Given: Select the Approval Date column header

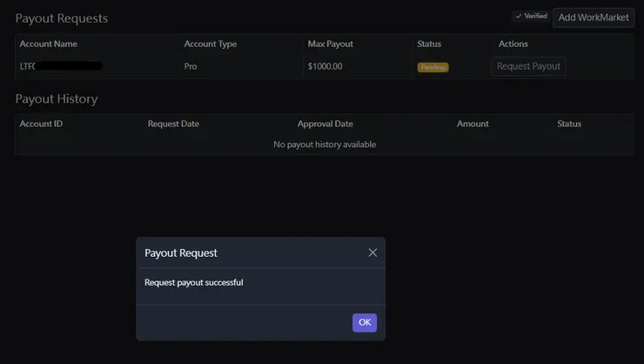Looking at the screenshot, I should point(325,124).
